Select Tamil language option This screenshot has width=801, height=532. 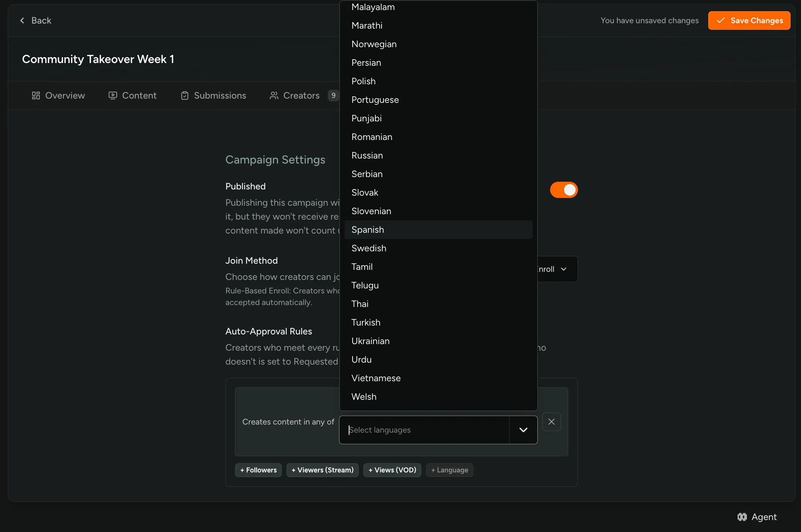click(x=438, y=267)
